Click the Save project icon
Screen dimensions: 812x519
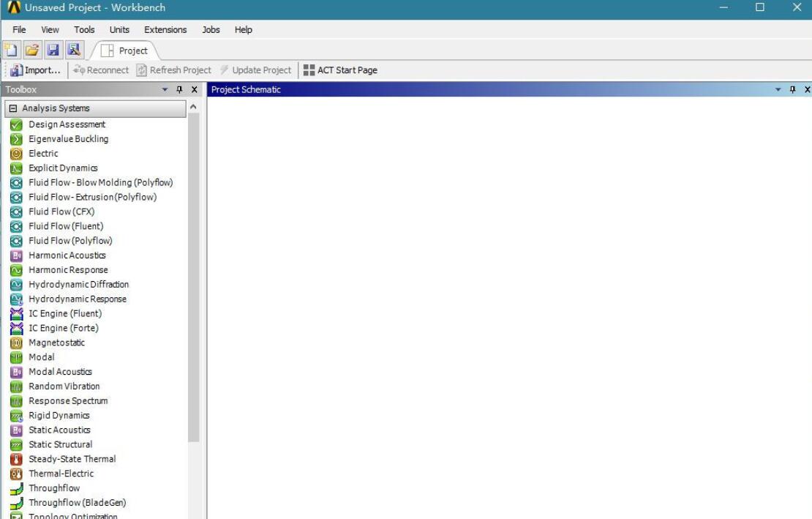tap(53, 50)
